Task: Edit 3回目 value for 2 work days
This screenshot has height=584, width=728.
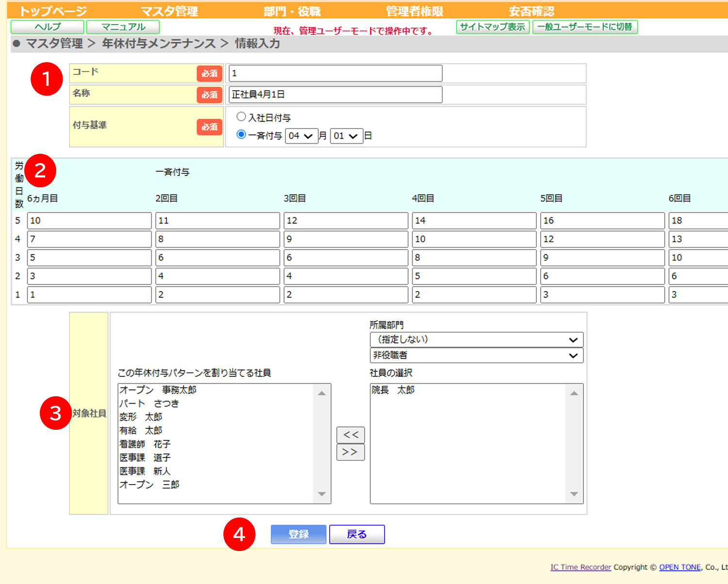Action: click(x=346, y=276)
